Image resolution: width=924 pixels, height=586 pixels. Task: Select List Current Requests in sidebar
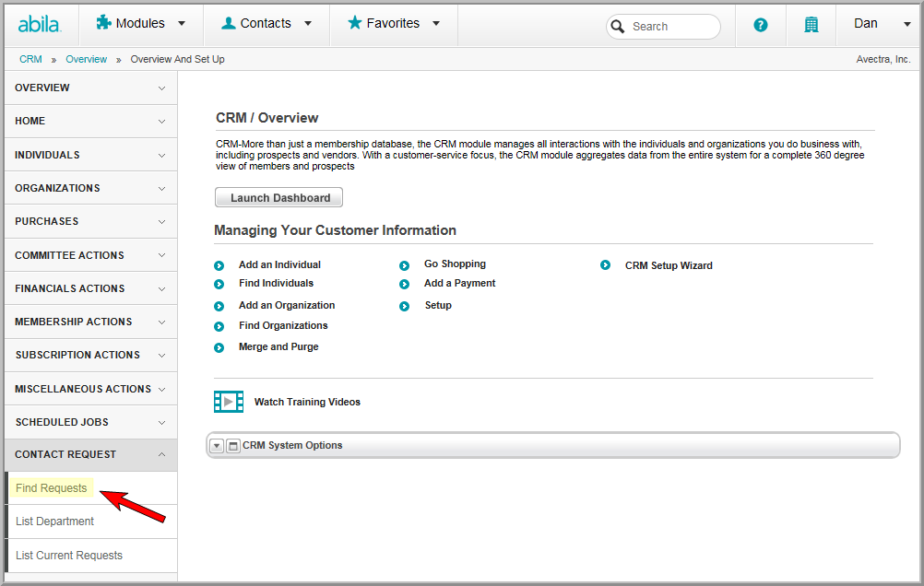(x=69, y=556)
